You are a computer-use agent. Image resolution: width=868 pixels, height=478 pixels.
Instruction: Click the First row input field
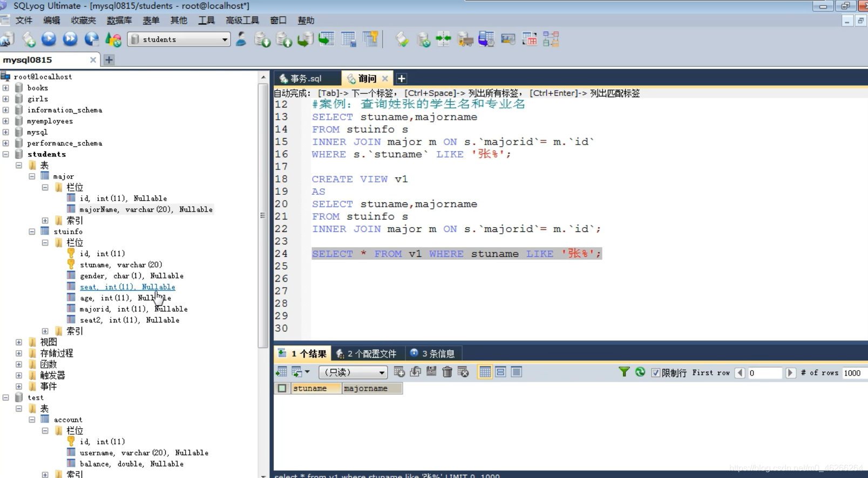[x=765, y=373]
